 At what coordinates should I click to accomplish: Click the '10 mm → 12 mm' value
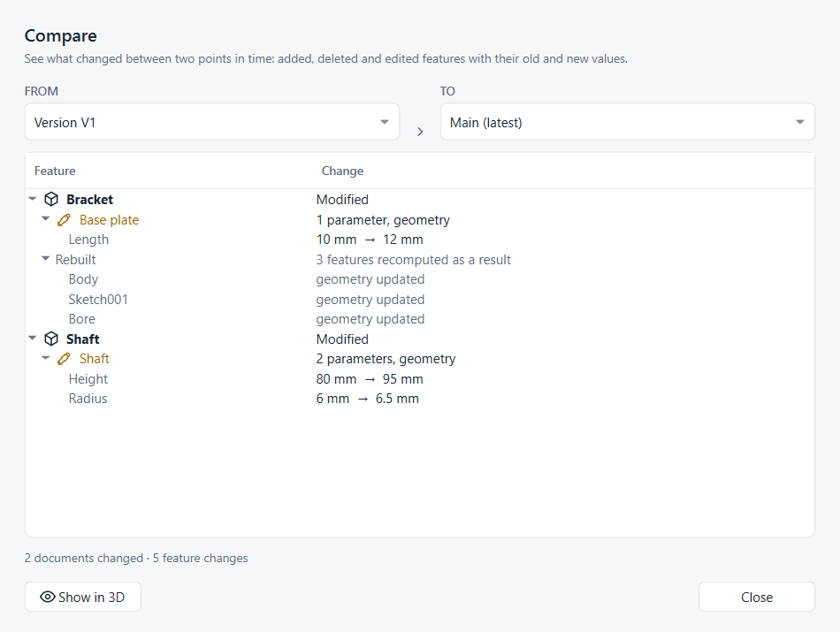[x=370, y=240]
